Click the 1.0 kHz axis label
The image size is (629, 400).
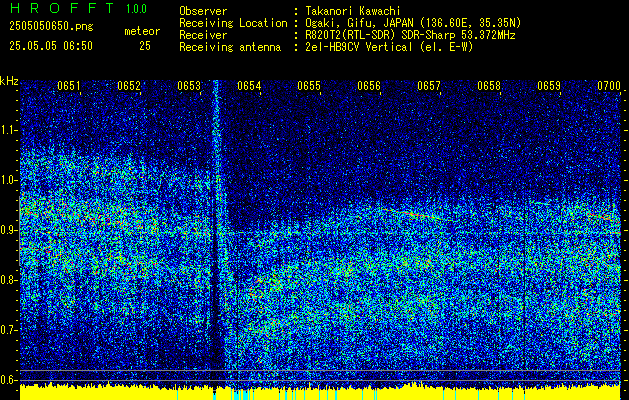(x=8, y=180)
